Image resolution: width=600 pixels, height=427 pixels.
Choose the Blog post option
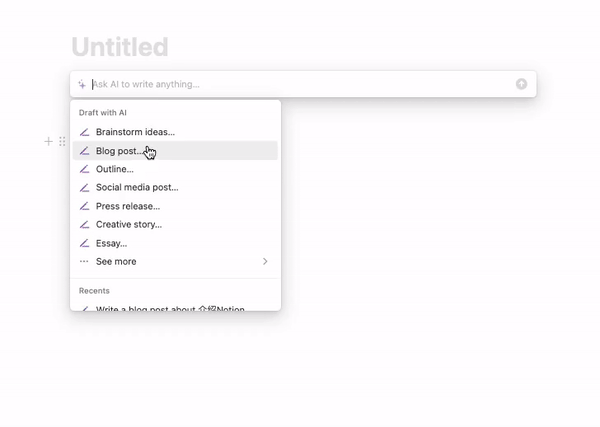click(120, 151)
